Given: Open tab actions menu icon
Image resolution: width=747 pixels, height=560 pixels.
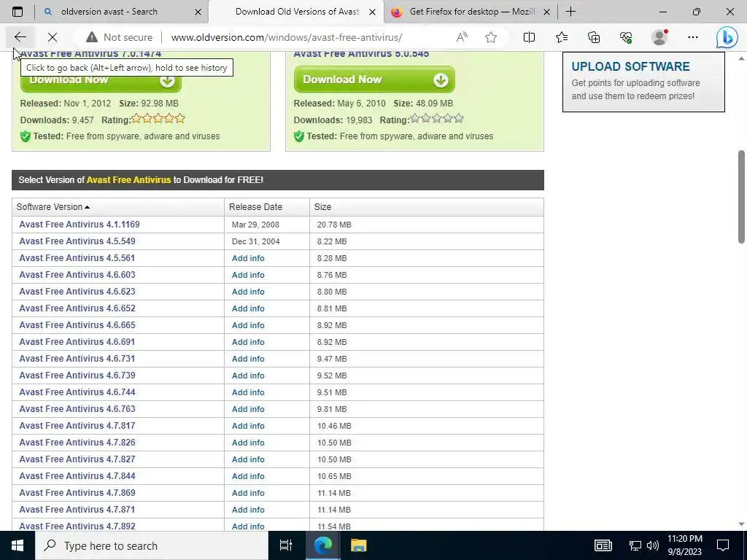Looking at the screenshot, I should pyautogui.click(x=18, y=12).
